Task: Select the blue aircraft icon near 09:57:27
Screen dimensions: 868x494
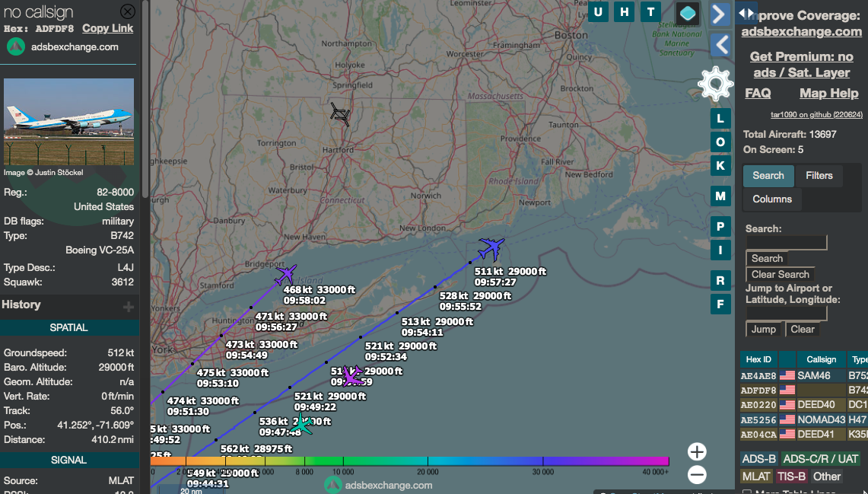Action: (491, 249)
